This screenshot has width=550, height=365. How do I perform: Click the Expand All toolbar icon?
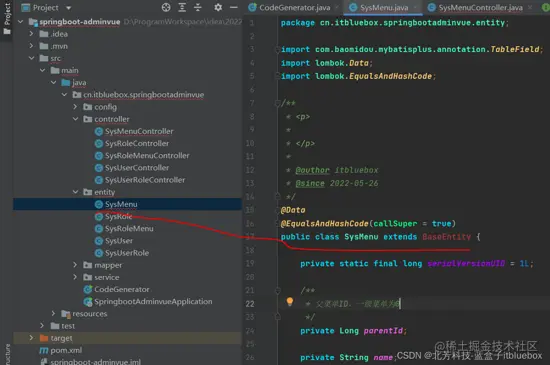click(x=182, y=7)
